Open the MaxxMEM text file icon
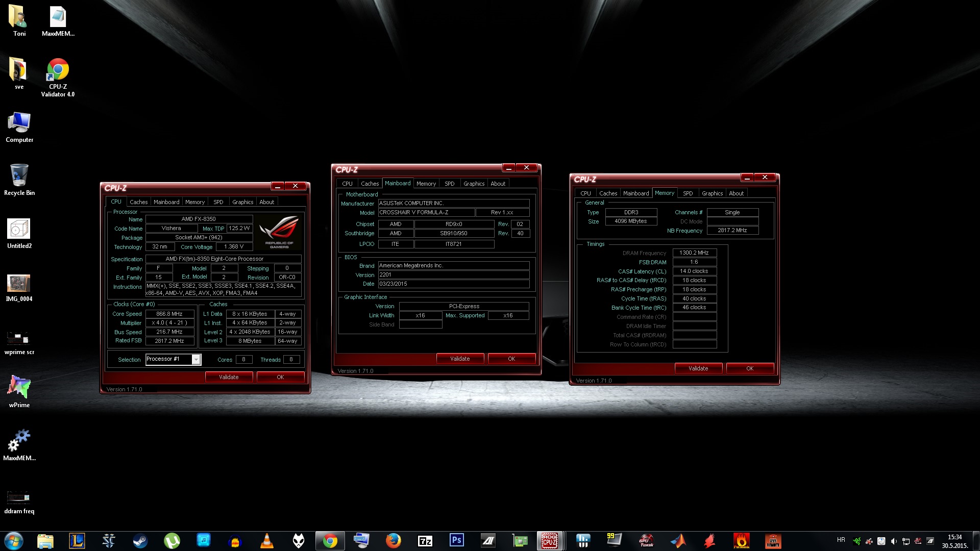 [x=58, y=20]
